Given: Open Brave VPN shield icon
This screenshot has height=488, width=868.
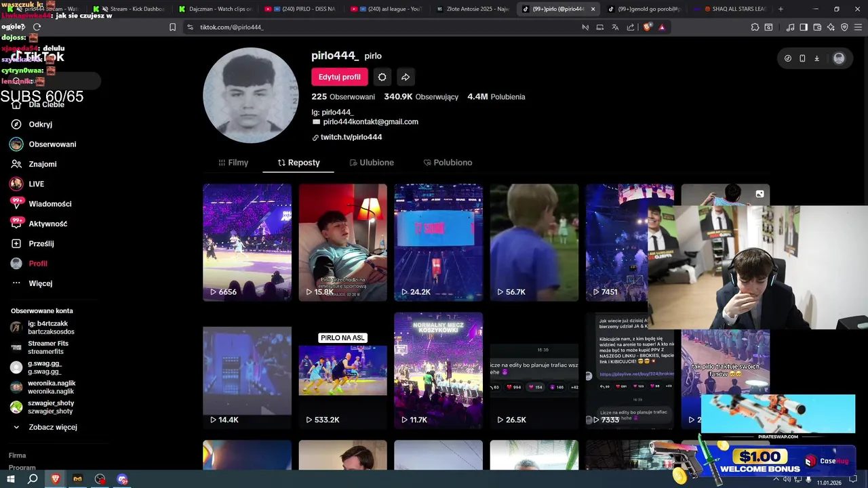Looking at the screenshot, I should [844, 27].
